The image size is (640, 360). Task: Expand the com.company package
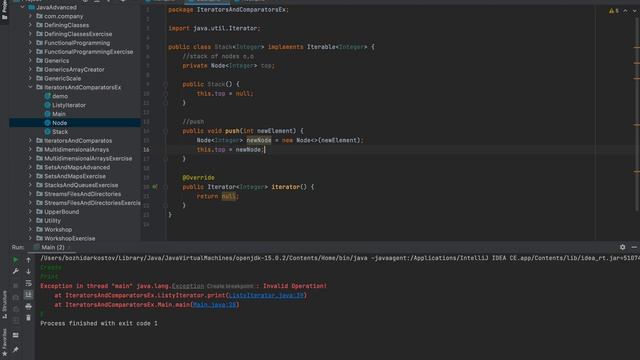point(30,16)
